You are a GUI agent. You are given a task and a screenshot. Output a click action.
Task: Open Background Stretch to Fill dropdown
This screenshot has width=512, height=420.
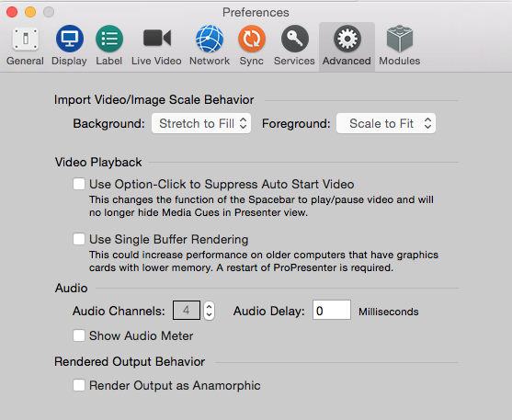201,123
